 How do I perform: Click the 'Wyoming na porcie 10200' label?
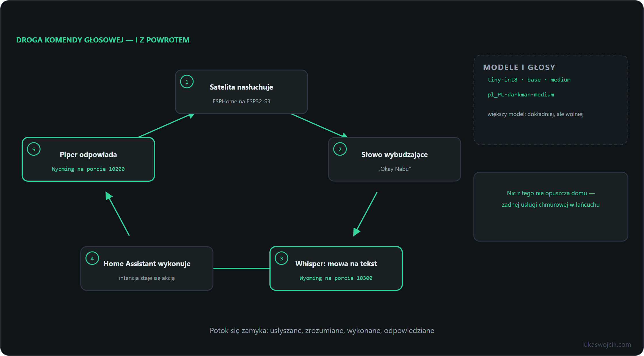(x=88, y=169)
